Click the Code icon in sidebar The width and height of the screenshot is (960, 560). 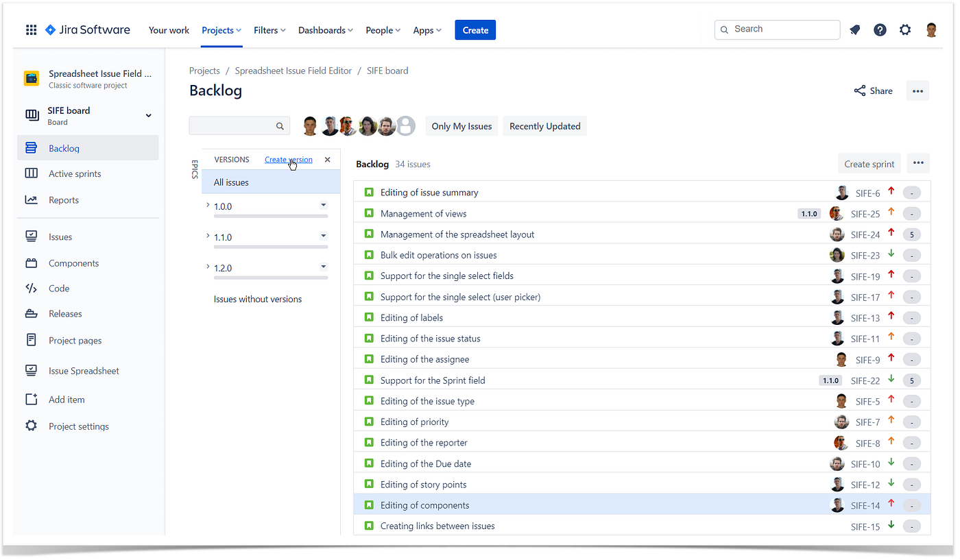coord(31,289)
